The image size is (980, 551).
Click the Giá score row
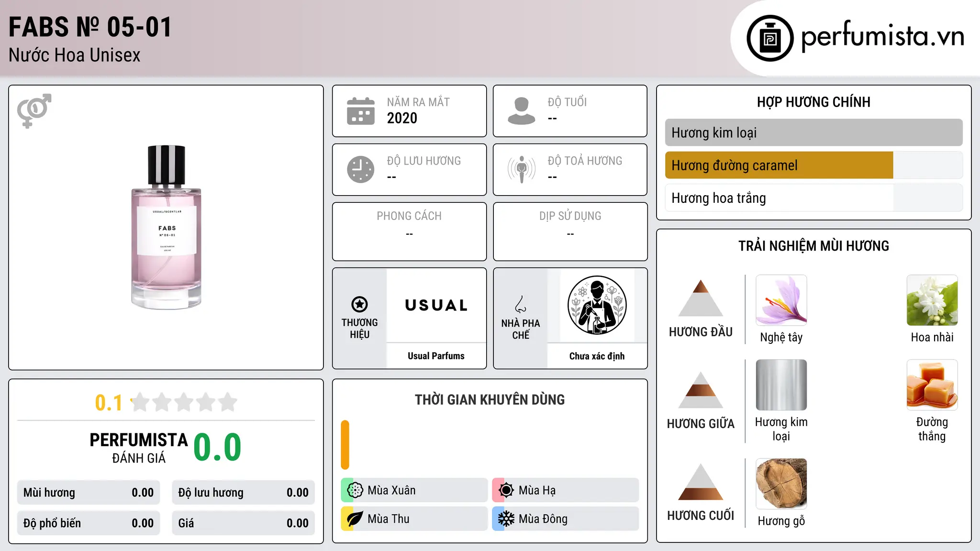[x=243, y=523]
